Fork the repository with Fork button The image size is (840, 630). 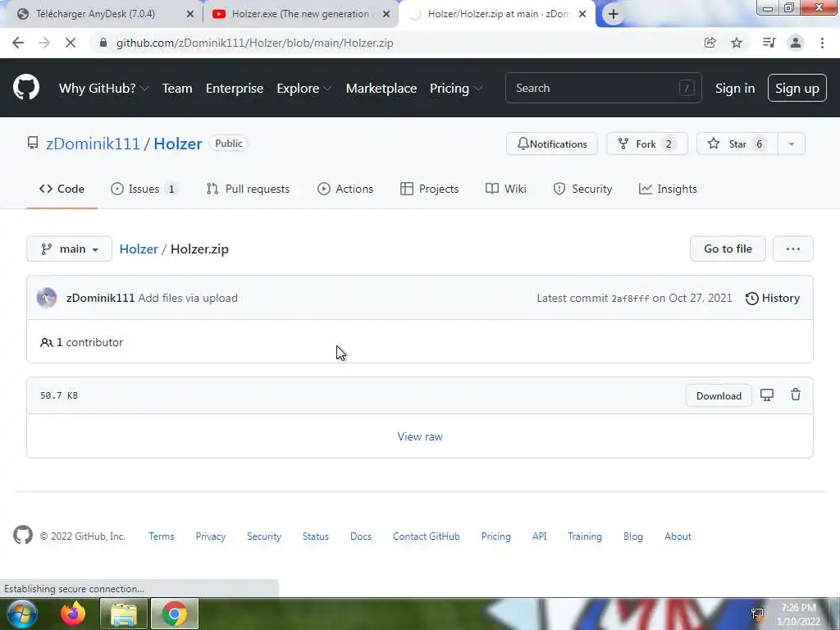tap(646, 144)
